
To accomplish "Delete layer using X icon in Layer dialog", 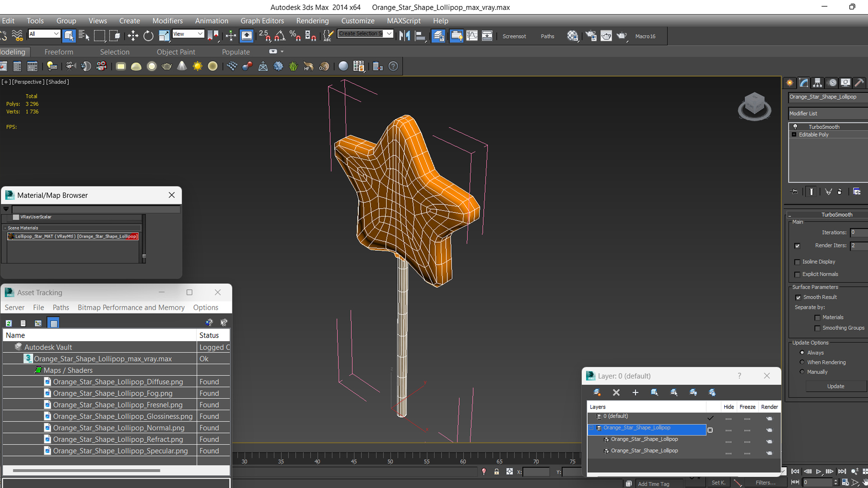I will pyautogui.click(x=616, y=392).
